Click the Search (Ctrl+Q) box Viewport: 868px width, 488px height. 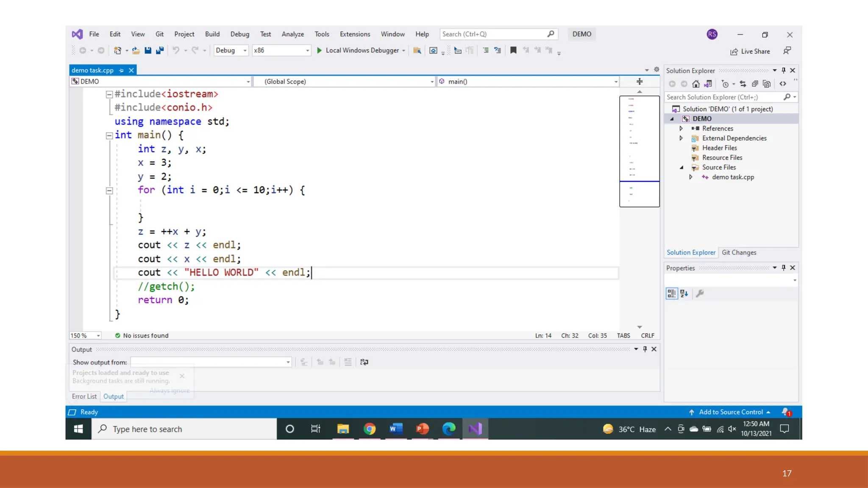499,34
